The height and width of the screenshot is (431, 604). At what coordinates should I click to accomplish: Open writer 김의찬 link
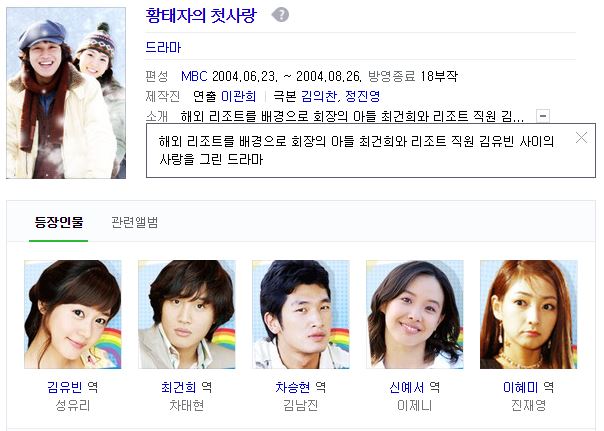coord(319,96)
